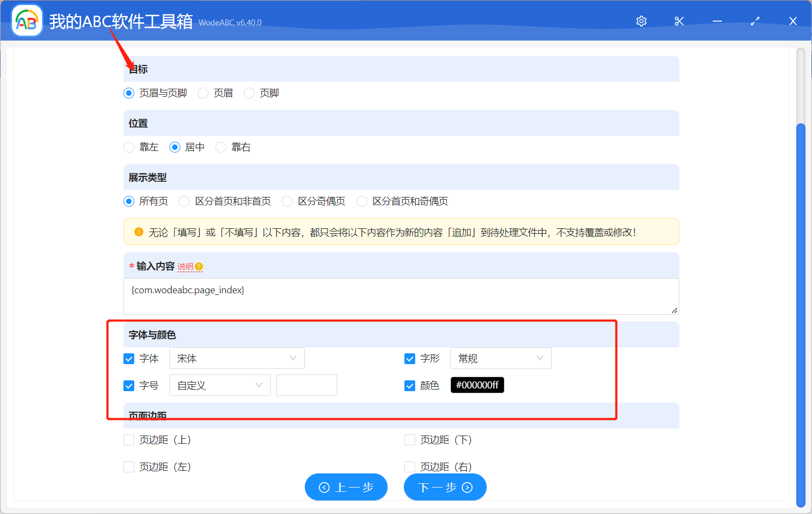Image resolution: width=812 pixels, height=514 pixels.
Task: Click the question mark icon beside 说明
Action: coord(199,266)
